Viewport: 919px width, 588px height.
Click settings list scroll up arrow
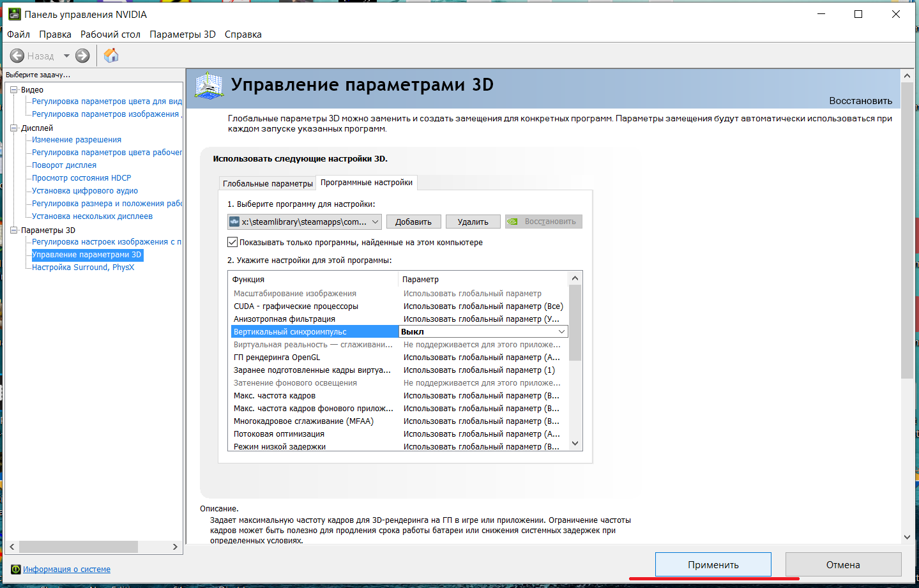(x=575, y=278)
